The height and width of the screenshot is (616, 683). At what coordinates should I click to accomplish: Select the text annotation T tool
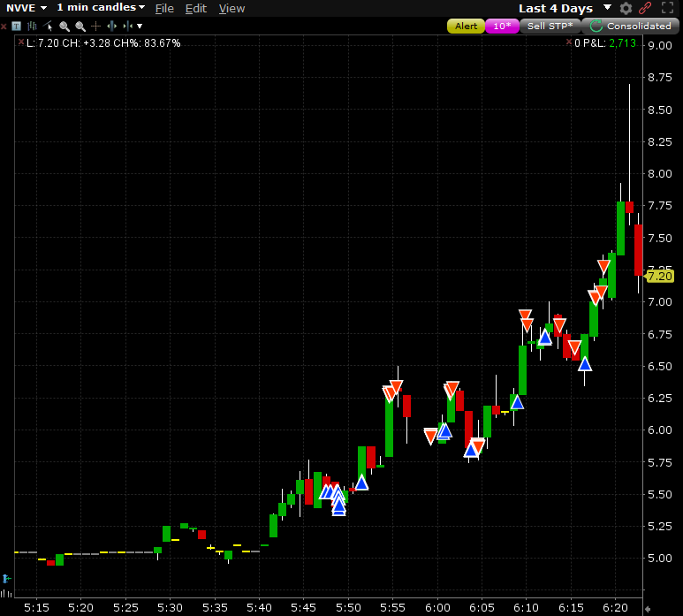(16, 27)
